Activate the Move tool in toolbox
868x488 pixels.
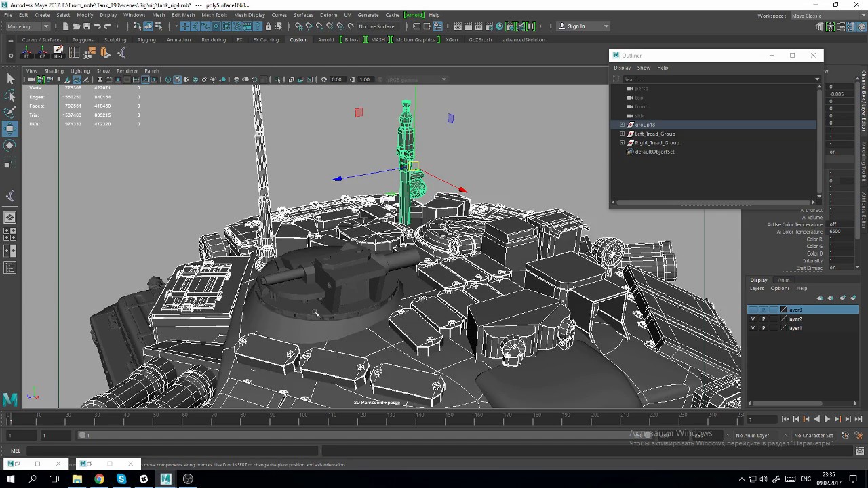click(10, 129)
